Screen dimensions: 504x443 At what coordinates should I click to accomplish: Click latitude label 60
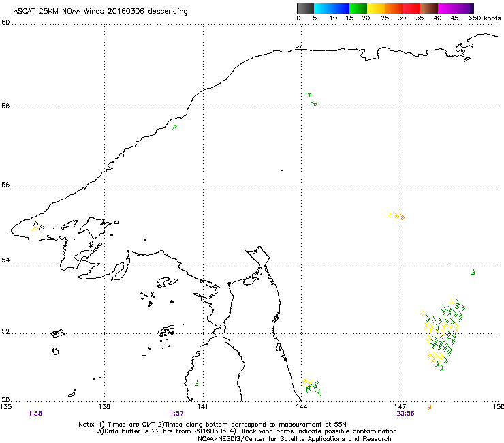[5, 22]
